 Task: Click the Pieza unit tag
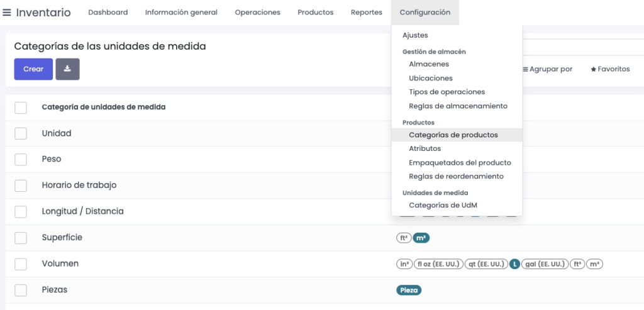click(409, 290)
